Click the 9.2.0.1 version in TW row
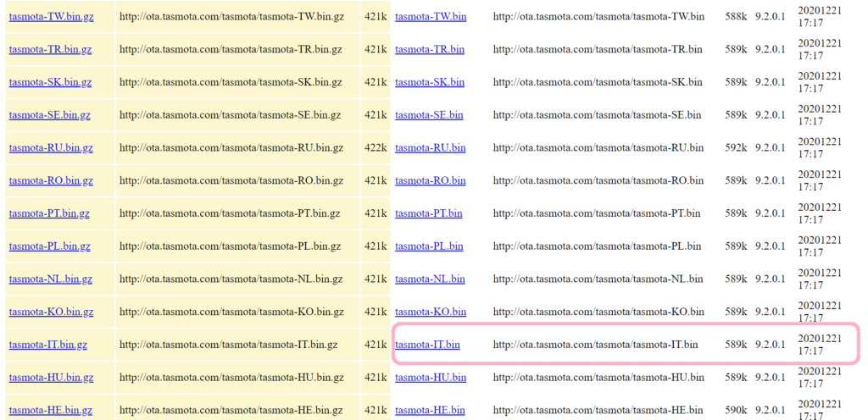Image resolution: width=868 pixels, height=420 pixels. tap(771, 17)
